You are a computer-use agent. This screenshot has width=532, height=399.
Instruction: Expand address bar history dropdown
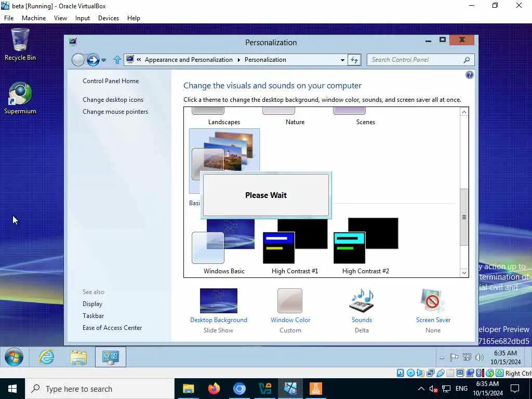click(342, 60)
